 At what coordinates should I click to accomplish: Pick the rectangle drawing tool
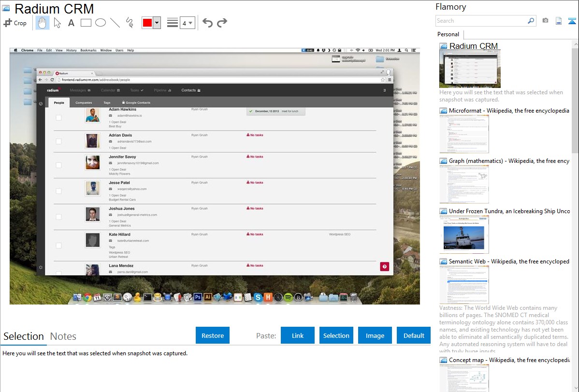[86, 23]
